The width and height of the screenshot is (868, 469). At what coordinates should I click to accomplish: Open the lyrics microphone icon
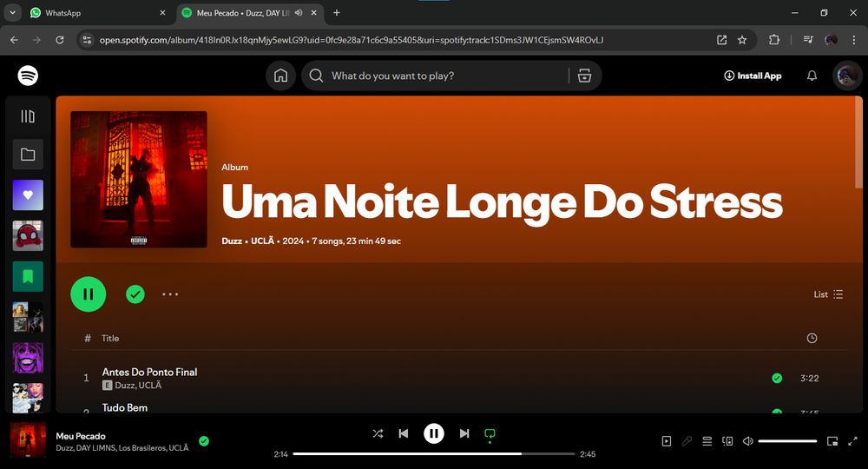(687, 441)
